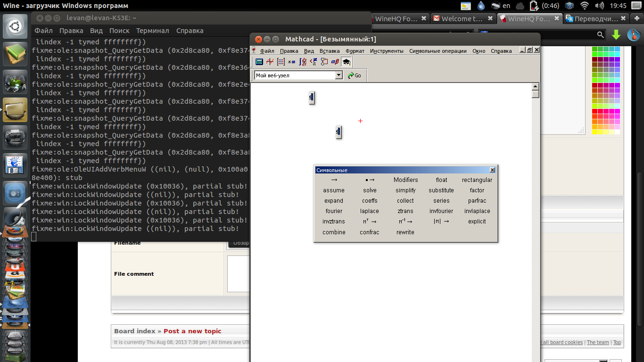Viewport: 644px width, 362px height.
Task: Insert the combine keyword
Action: click(x=334, y=232)
